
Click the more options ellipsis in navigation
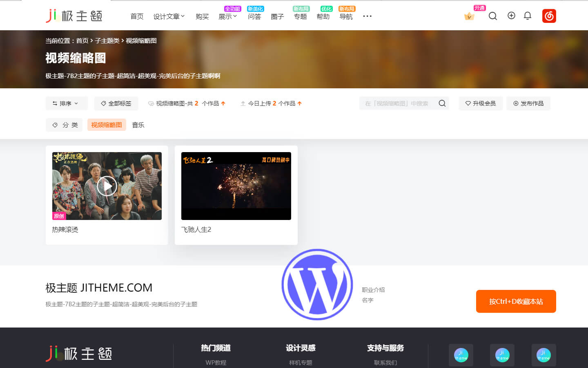coord(367,16)
